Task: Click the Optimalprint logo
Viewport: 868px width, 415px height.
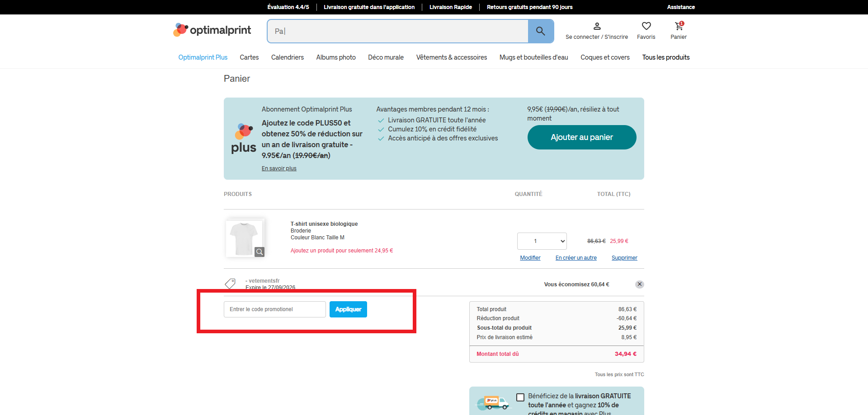Action: 212,30
